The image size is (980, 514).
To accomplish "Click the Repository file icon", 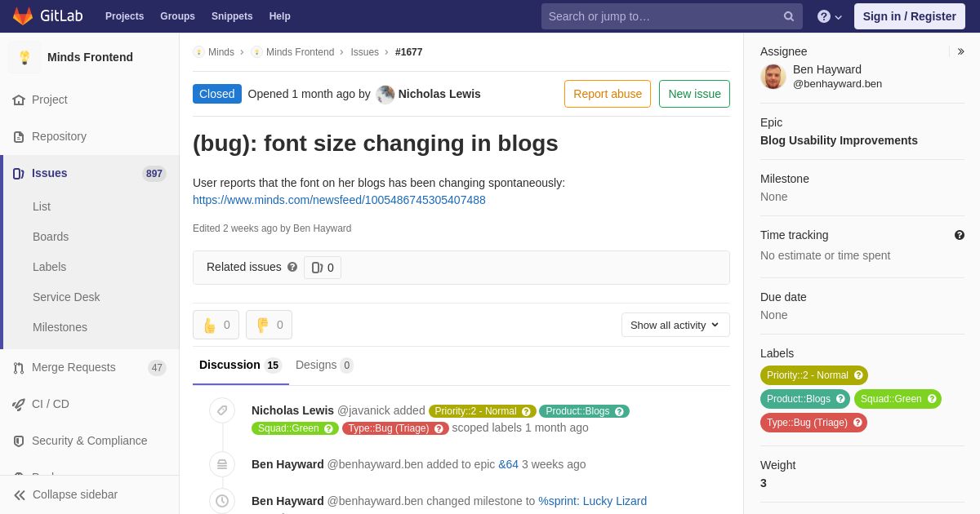I will (x=19, y=136).
